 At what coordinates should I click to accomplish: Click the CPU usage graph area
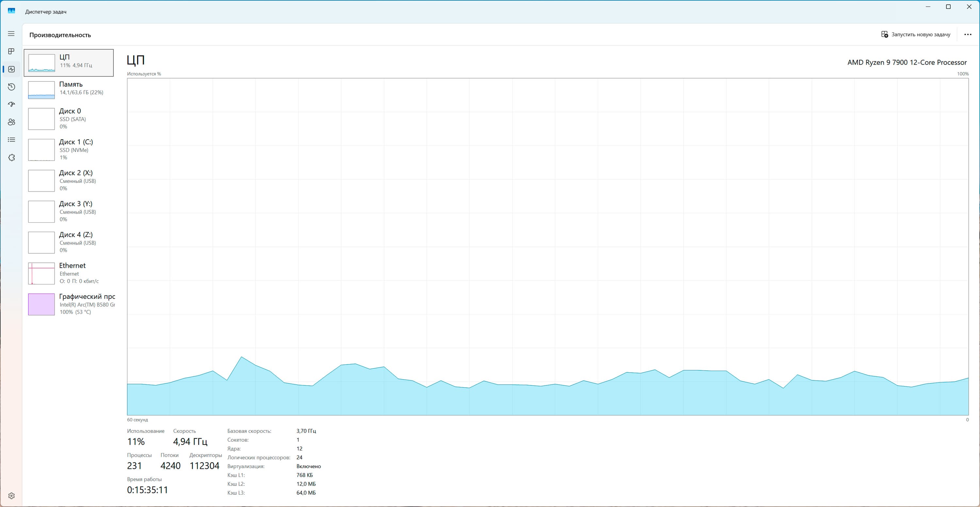(x=547, y=247)
